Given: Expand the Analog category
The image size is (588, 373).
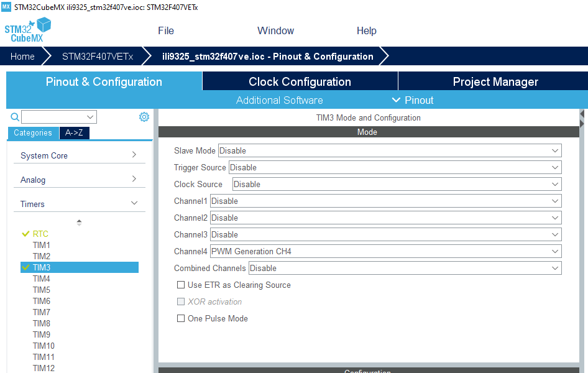Looking at the screenshot, I should (79, 180).
